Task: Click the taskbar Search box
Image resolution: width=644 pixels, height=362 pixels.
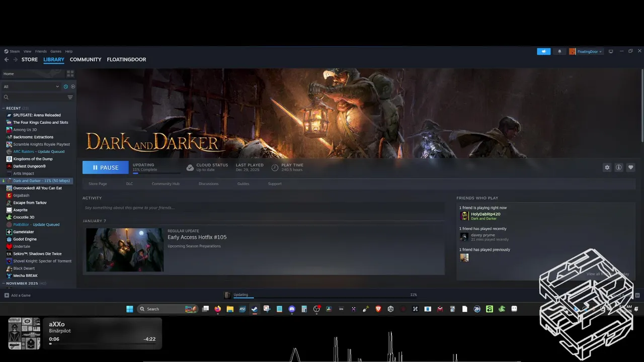Action: [168, 309]
